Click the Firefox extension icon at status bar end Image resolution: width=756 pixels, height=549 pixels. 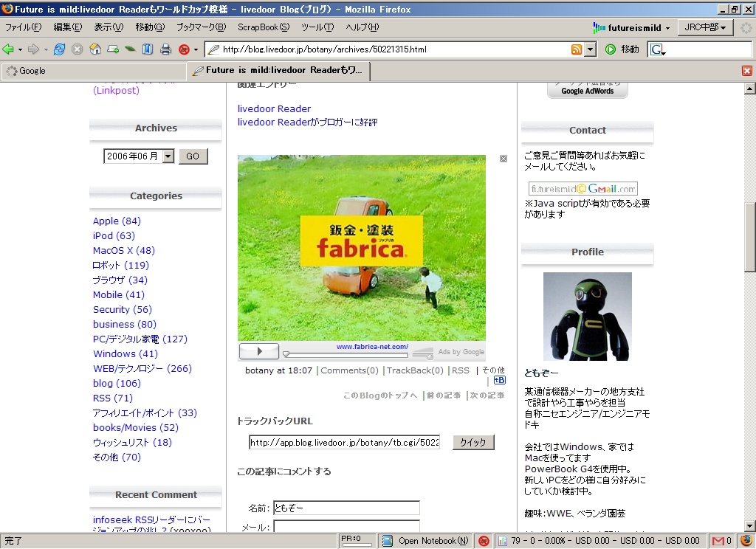(746, 540)
